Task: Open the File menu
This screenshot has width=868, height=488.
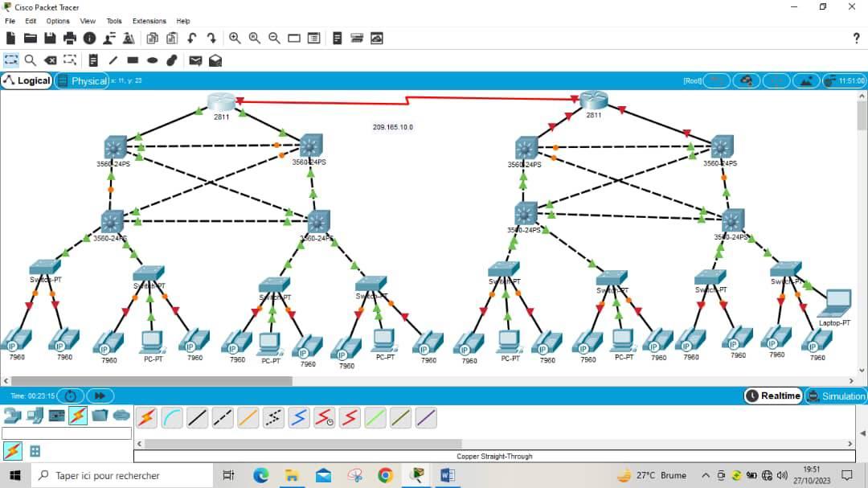Action: pos(10,21)
